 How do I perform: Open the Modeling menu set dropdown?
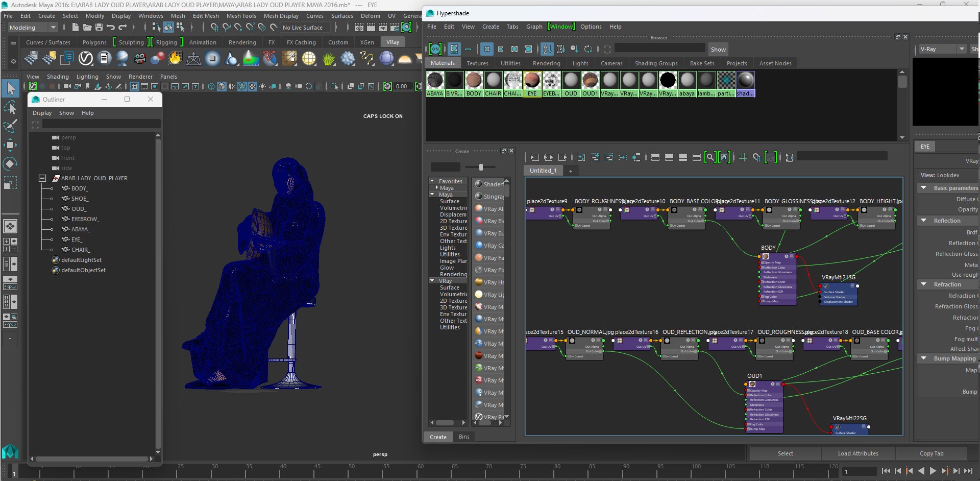pyautogui.click(x=33, y=28)
